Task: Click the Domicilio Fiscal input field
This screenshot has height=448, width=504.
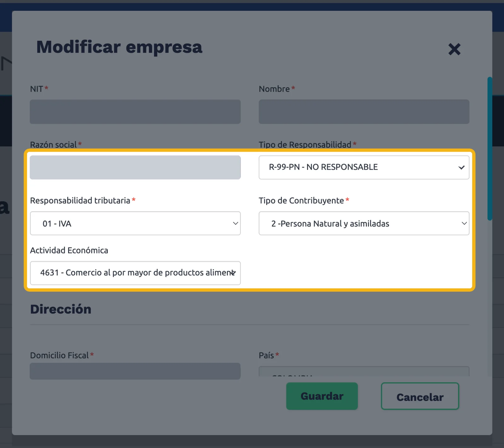Action: point(135,371)
